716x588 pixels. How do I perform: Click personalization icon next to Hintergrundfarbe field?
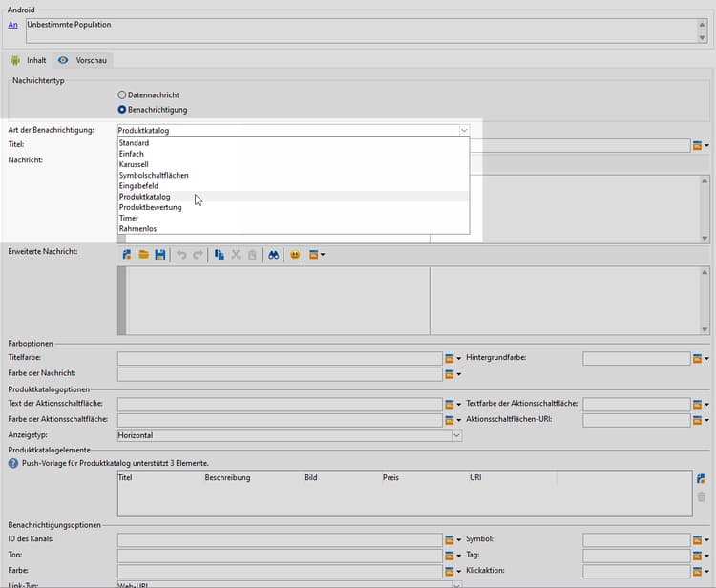701,358
